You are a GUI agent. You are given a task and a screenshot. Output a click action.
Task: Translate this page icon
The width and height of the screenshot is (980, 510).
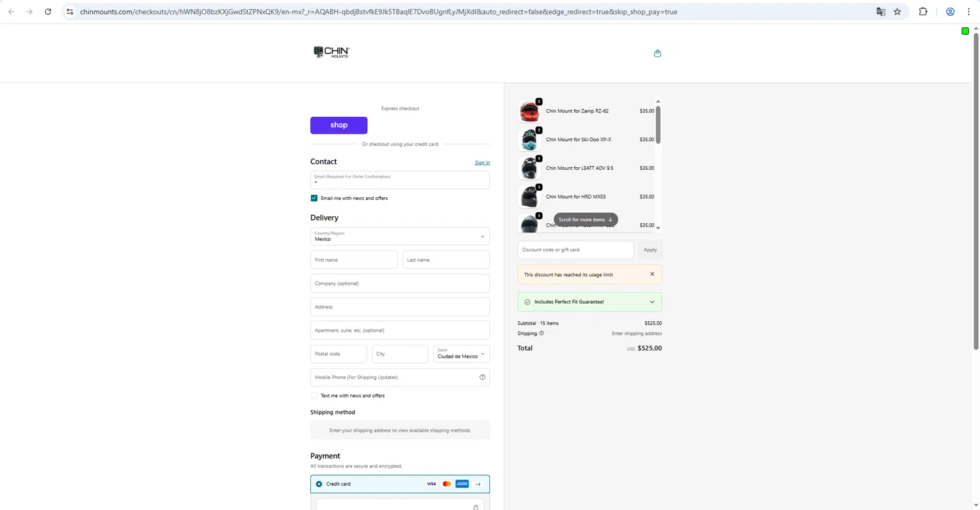(x=881, y=12)
